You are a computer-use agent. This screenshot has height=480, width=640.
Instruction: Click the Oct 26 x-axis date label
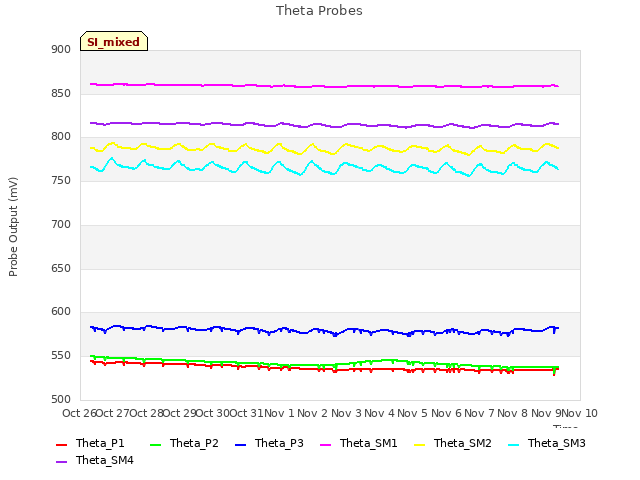tap(79, 413)
